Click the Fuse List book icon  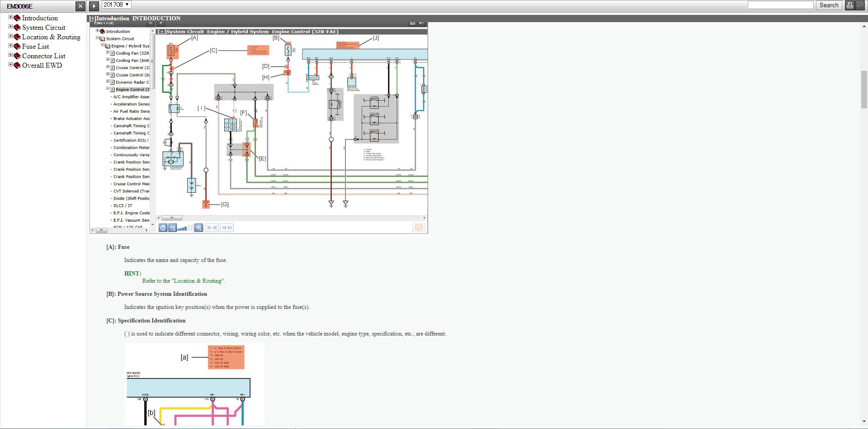[17, 47]
